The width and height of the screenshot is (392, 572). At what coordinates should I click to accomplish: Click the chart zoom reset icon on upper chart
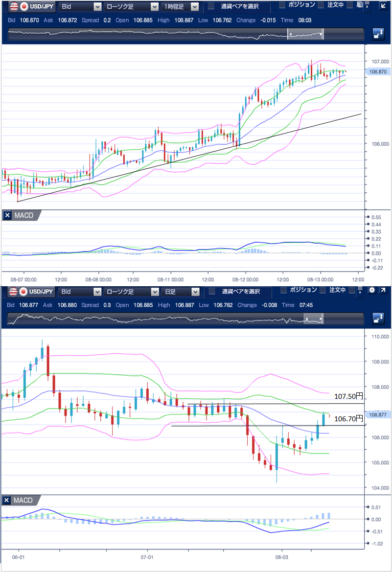point(378,34)
